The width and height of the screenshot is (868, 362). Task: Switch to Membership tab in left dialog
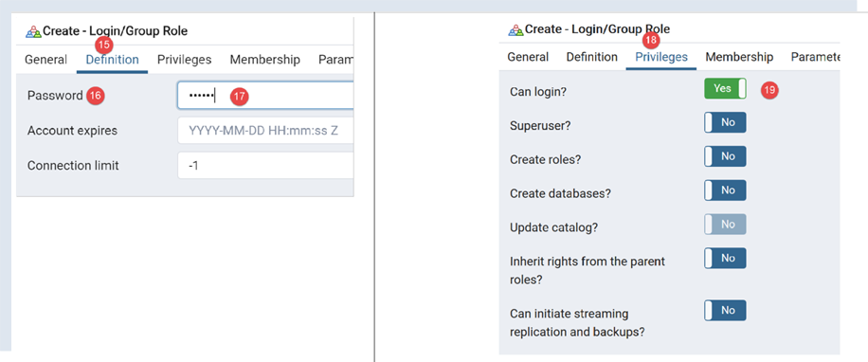(265, 60)
